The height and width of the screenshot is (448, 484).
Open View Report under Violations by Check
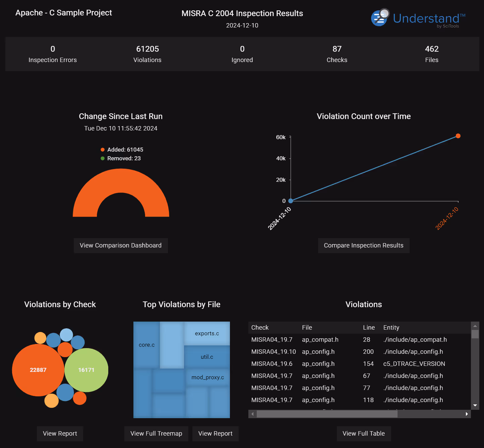coord(60,434)
